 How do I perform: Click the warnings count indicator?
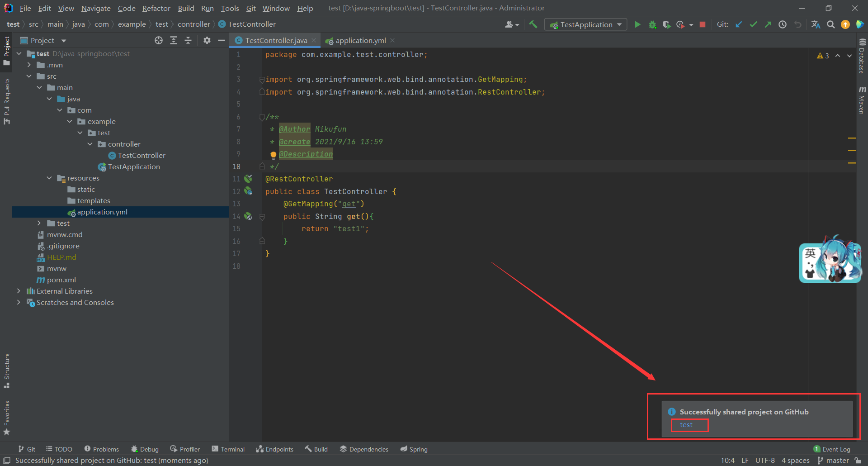click(823, 56)
